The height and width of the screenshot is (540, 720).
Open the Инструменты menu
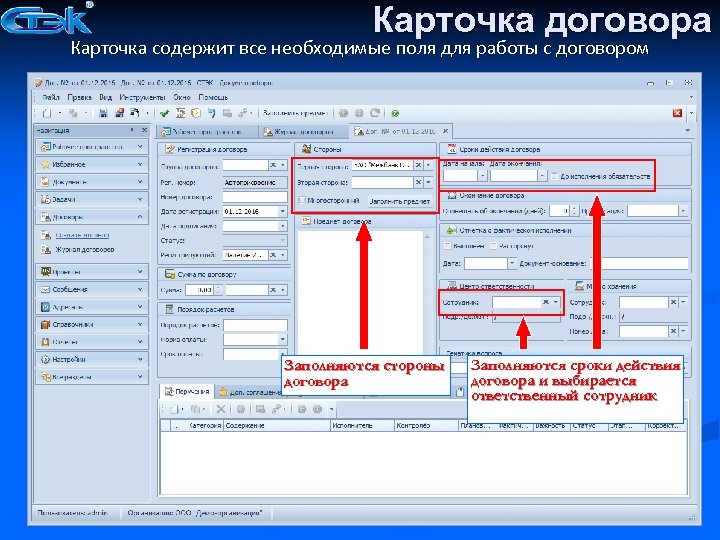[x=142, y=97]
